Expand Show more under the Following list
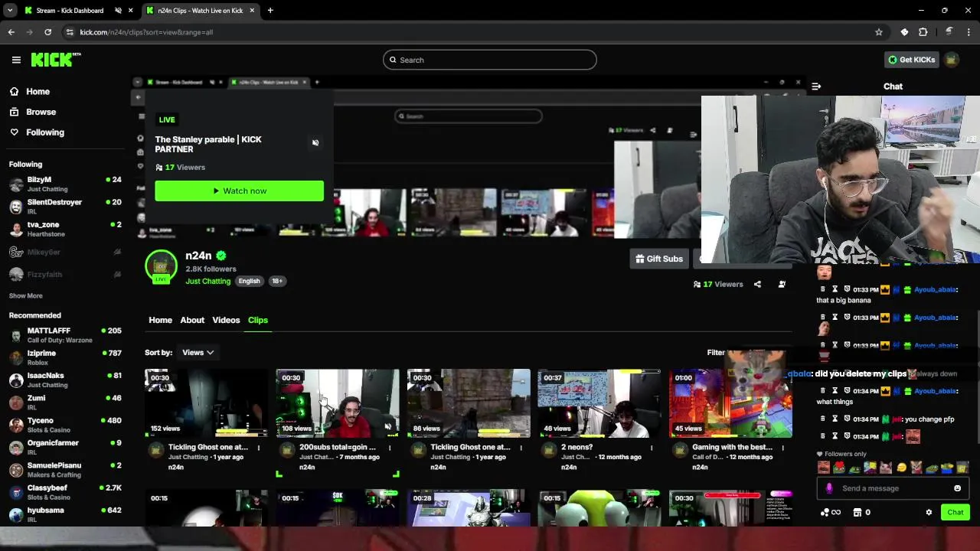This screenshot has height=551, width=980. (x=26, y=295)
